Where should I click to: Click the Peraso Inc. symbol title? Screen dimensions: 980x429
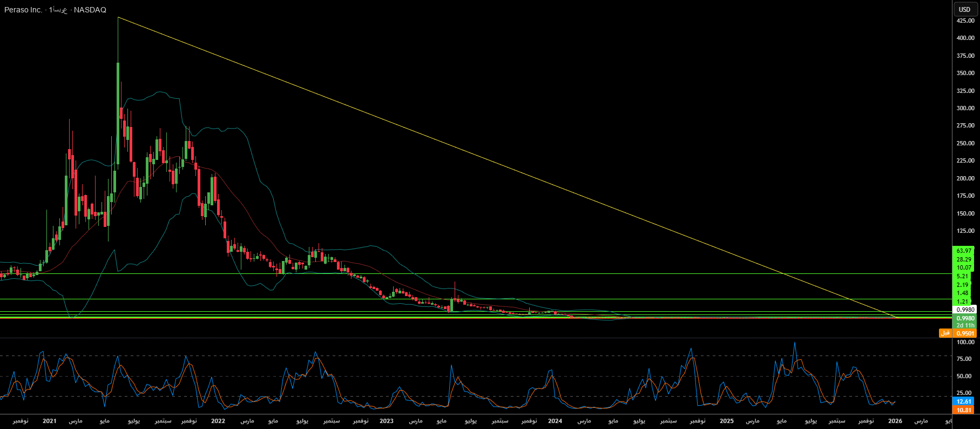(23, 10)
